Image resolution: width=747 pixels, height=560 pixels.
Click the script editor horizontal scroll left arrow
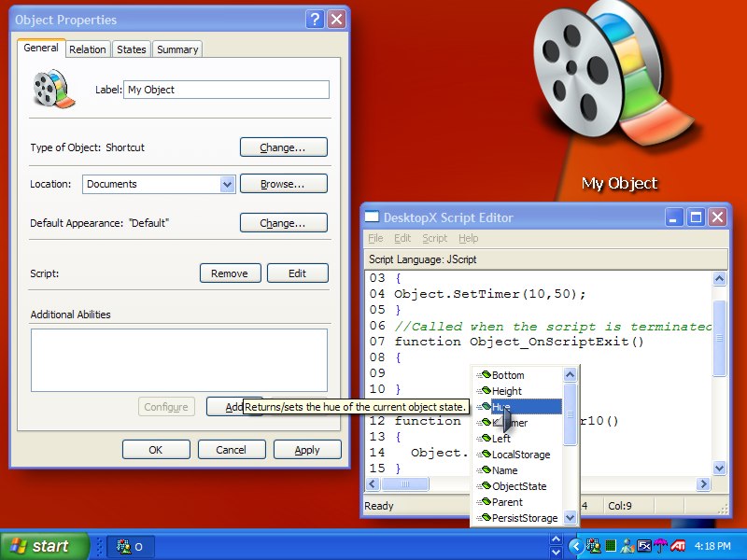pos(373,483)
